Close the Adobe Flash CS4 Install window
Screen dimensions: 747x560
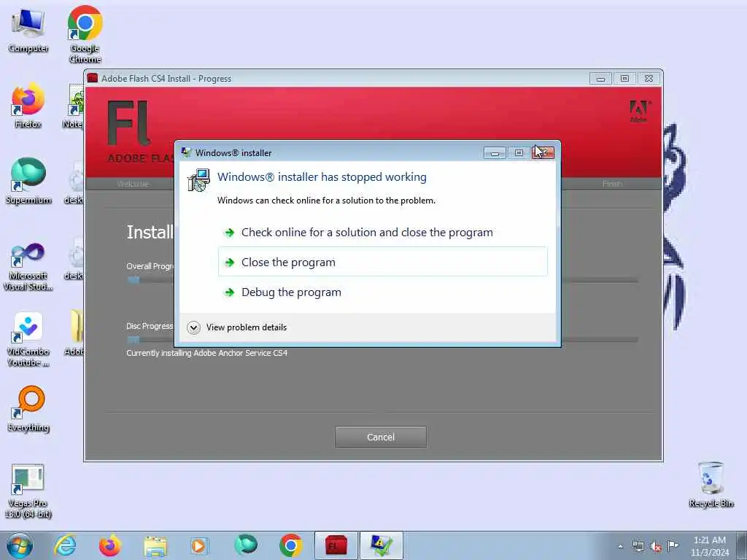649,79
